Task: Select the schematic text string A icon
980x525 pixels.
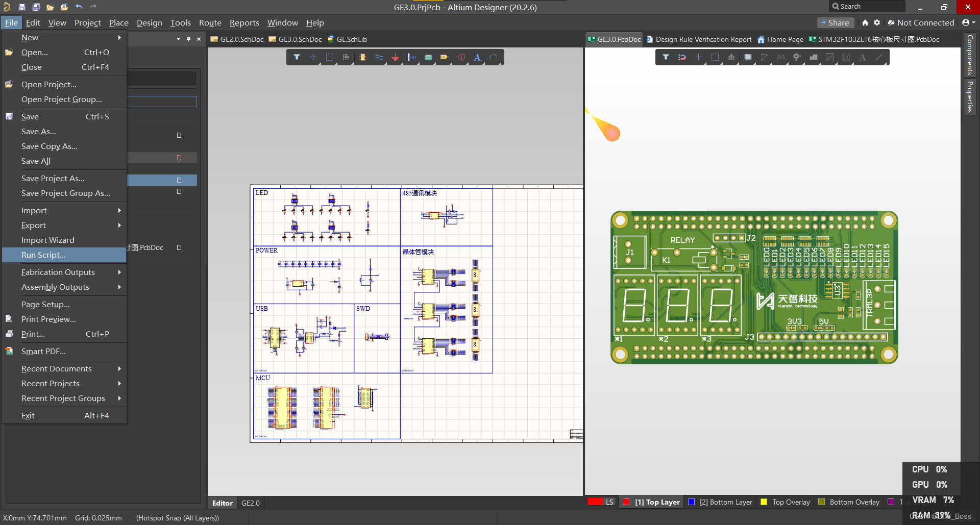Action: (x=477, y=57)
